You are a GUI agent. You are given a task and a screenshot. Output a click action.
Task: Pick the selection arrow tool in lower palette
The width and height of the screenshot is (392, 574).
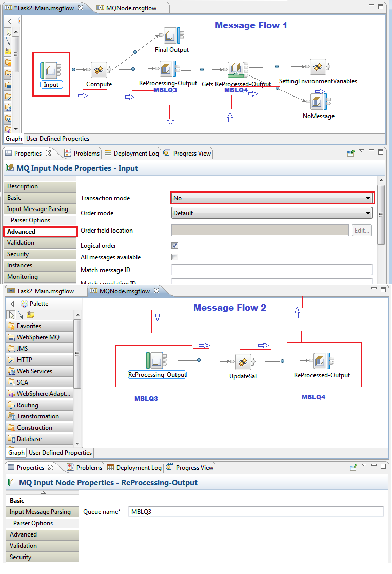[12, 315]
